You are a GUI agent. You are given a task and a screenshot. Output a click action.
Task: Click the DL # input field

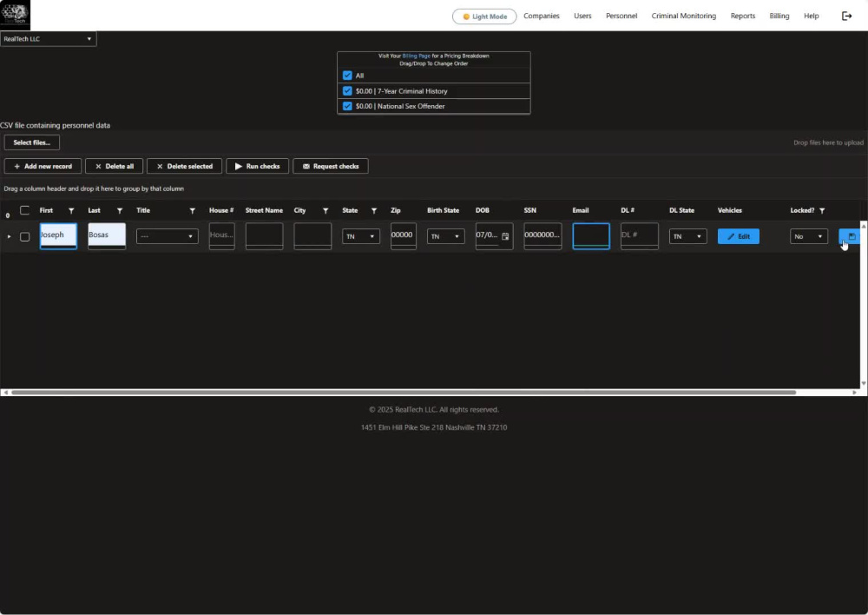640,236
